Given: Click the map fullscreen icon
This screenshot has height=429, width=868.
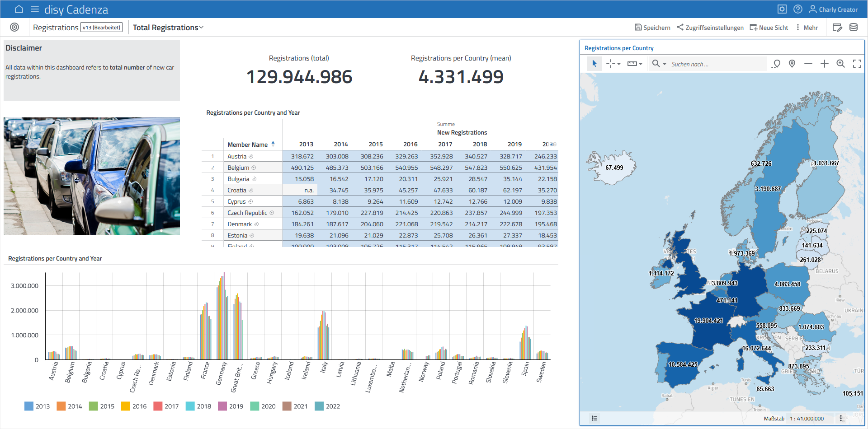Looking at the screenshot, I should click(x=857, y=64).
